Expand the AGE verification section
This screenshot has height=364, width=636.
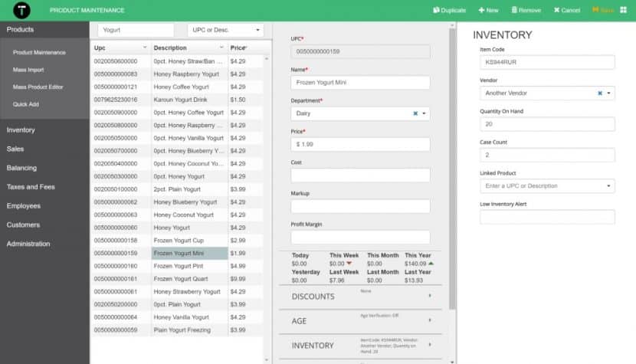tap(429, 320)
